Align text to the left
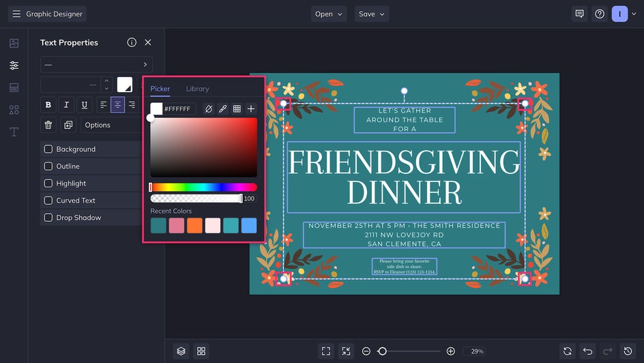 click(104, 104)
